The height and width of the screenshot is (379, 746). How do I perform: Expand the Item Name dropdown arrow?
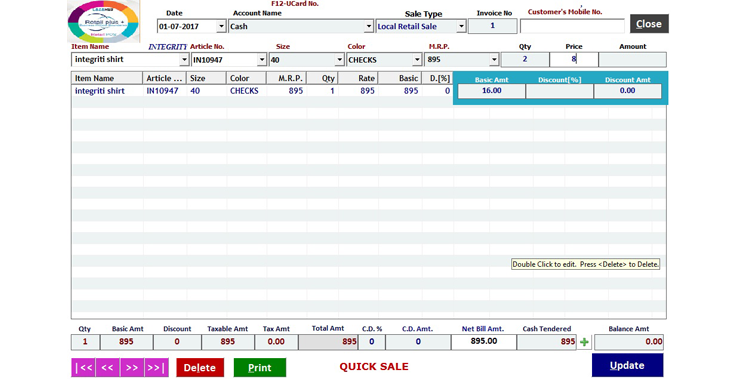[184, 59]
